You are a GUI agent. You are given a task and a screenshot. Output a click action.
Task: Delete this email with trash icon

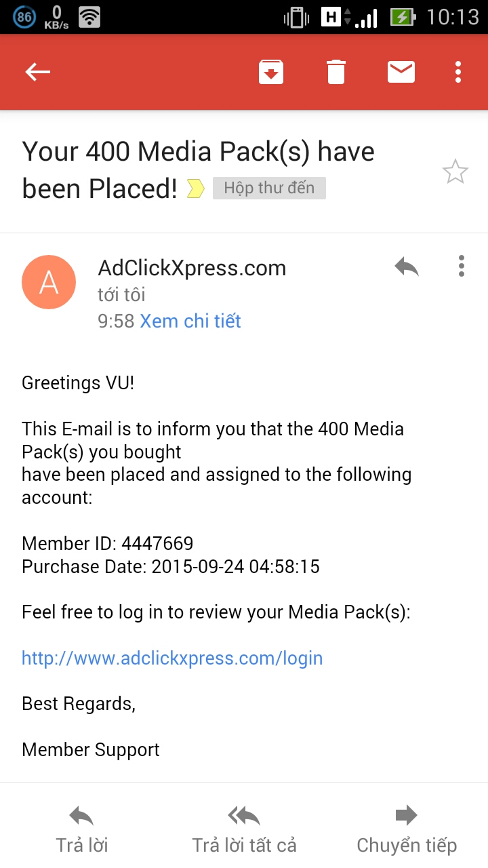point(336,72)
